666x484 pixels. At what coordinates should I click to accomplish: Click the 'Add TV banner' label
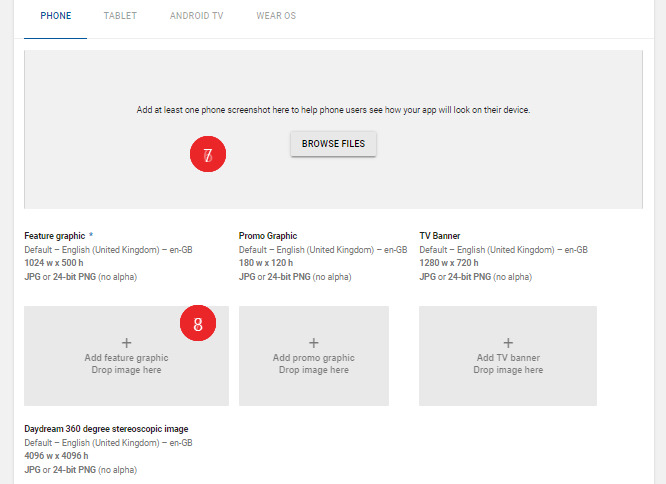508,358
